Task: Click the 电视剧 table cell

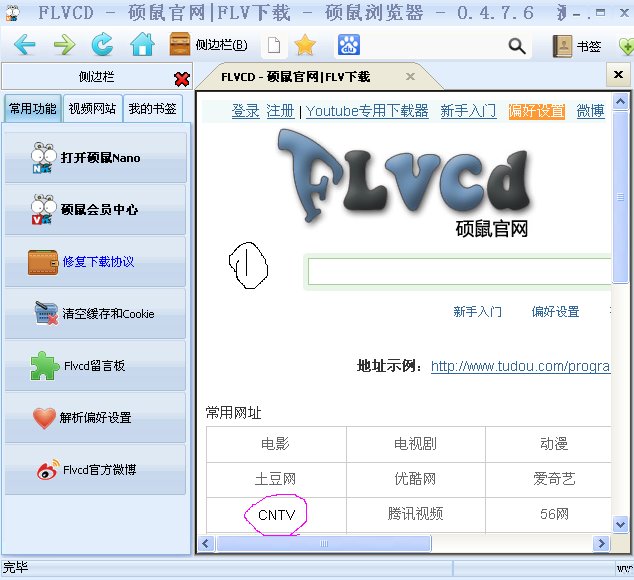Action: click(x=415, y=444)
